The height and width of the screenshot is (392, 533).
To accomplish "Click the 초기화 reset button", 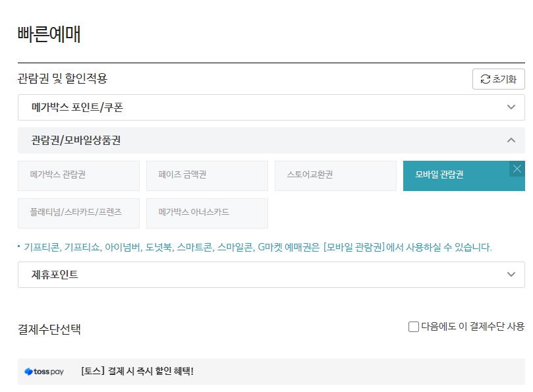I will (498, 79).
